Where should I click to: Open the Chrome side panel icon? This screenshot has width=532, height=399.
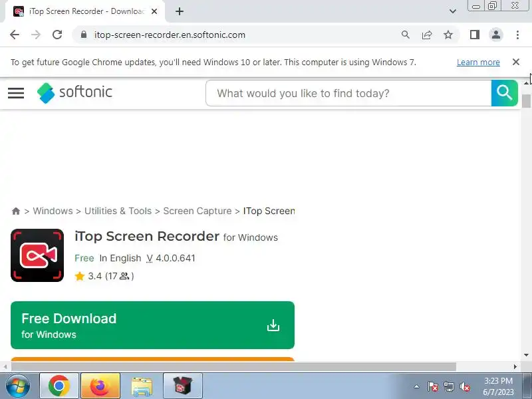pos(475,35)
